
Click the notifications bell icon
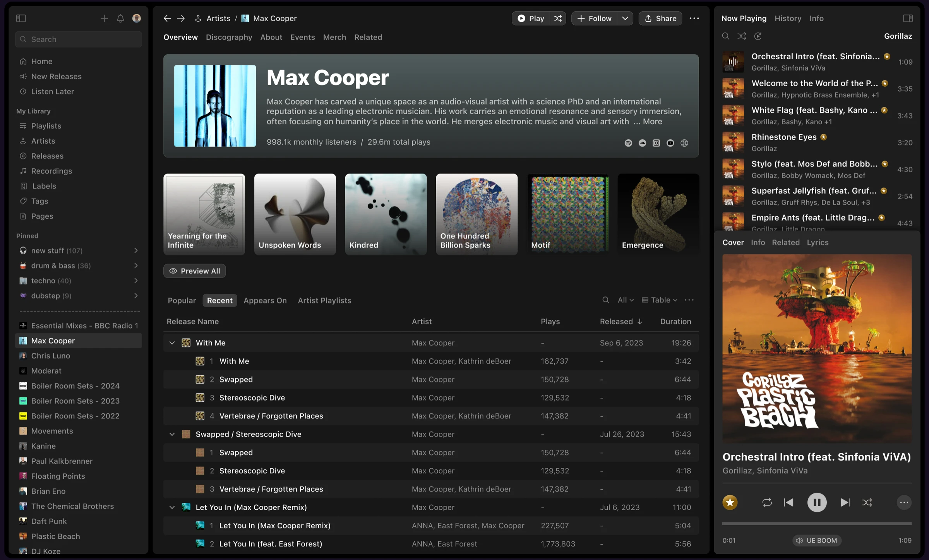[x=120, y=18]
